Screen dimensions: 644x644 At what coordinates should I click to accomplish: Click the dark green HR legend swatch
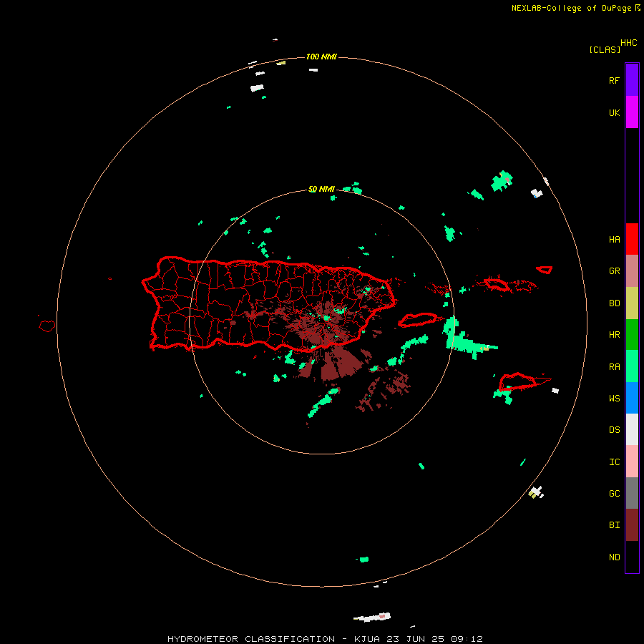click(x=632, y=334)
